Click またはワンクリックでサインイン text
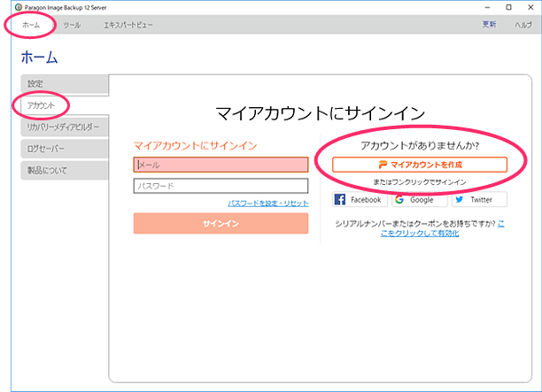542x392 pixels. coord(420,182)
